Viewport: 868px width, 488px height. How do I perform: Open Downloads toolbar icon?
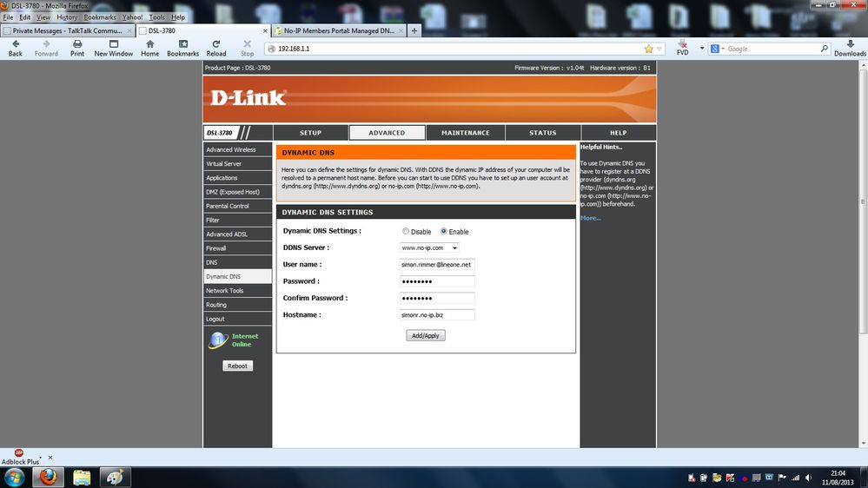point(850,44)
